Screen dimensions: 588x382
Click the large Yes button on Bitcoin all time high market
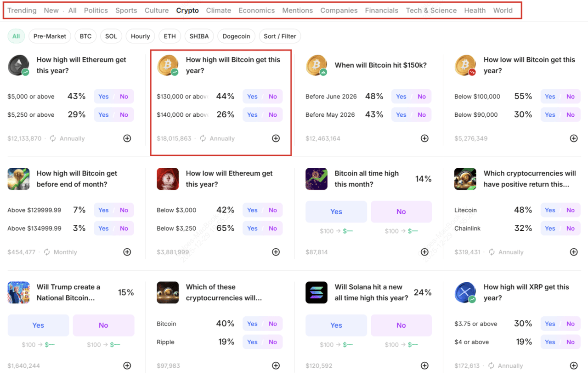pyautogui.click(x=336, y=211)
